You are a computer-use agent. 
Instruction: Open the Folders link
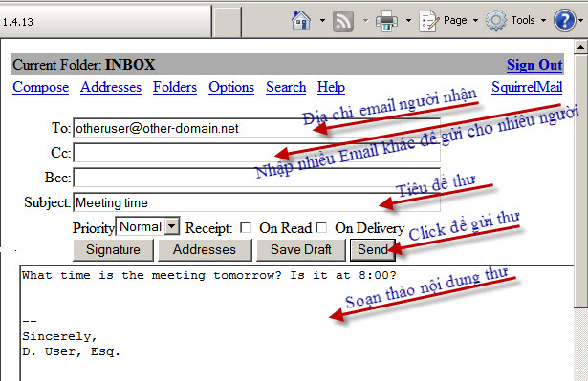175,87
